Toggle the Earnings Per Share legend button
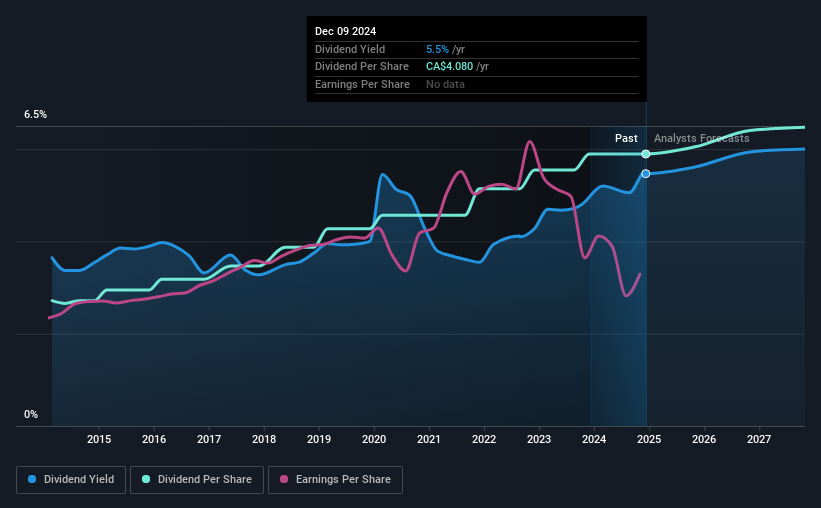The width and height of the screenshot is (821, 508). (335, 480)
